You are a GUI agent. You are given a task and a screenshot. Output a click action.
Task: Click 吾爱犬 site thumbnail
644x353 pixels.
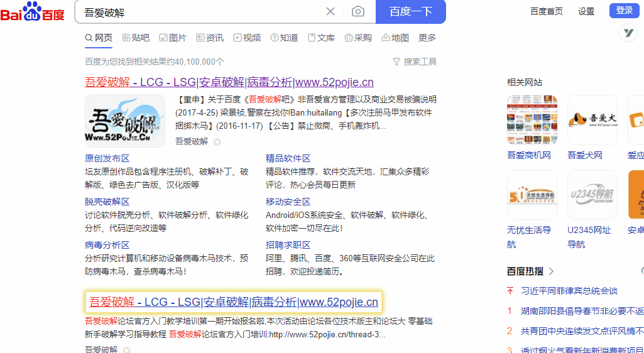point(592,120)
